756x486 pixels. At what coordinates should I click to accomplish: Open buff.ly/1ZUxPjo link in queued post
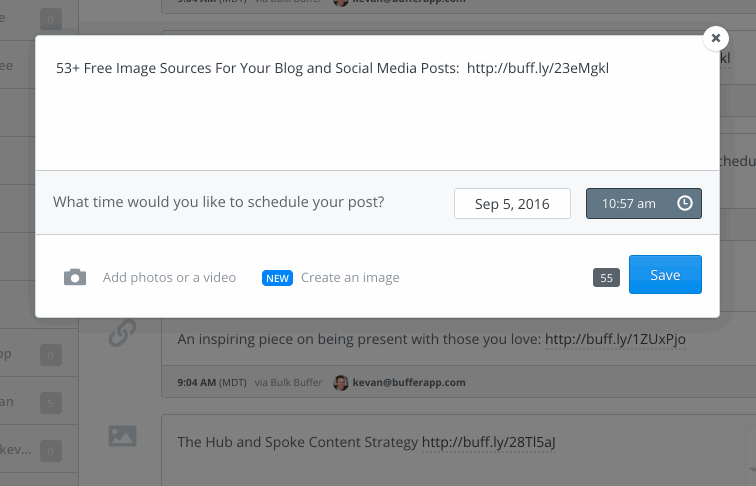615,339
